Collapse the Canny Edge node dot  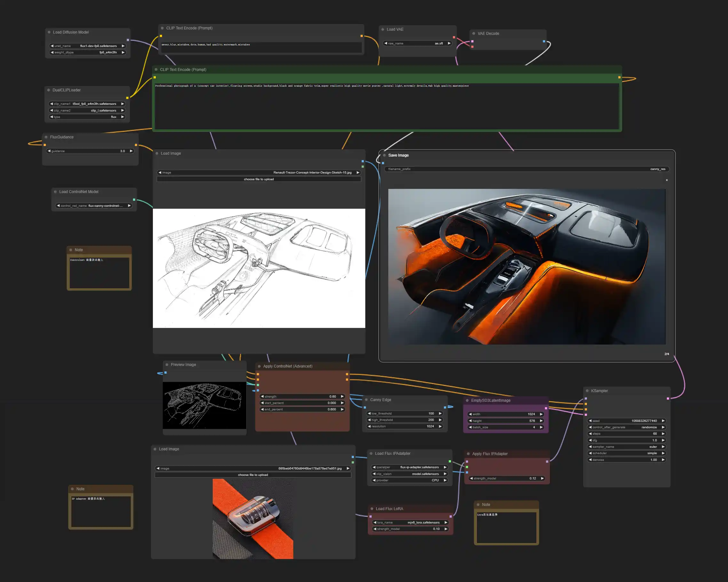(366, 400)
